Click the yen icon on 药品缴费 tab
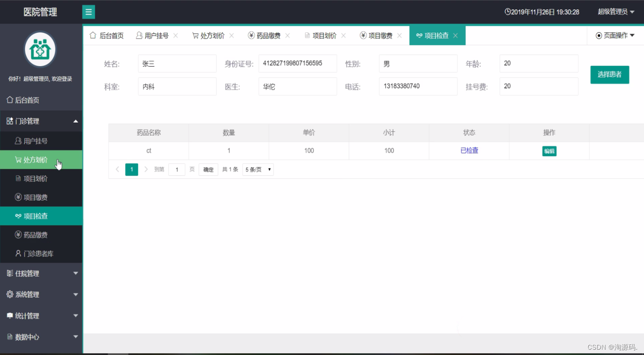 click(251, 35)
